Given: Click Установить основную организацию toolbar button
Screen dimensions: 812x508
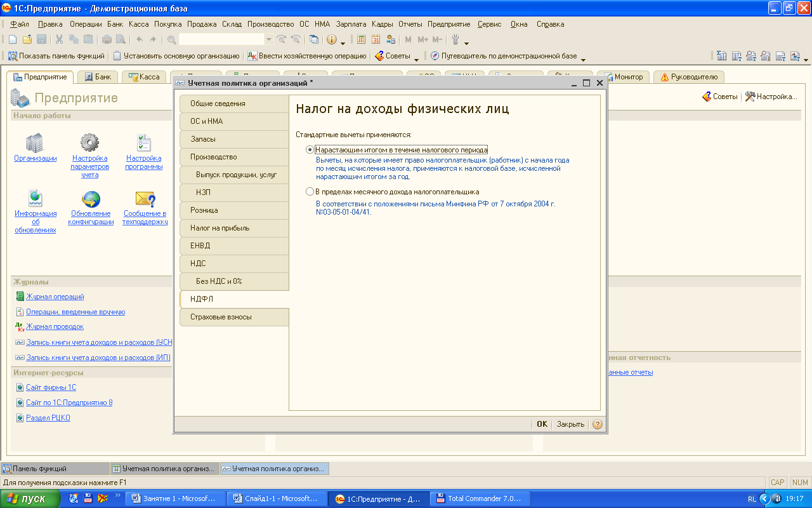Looking at the screenshot, I should (176, 56).
